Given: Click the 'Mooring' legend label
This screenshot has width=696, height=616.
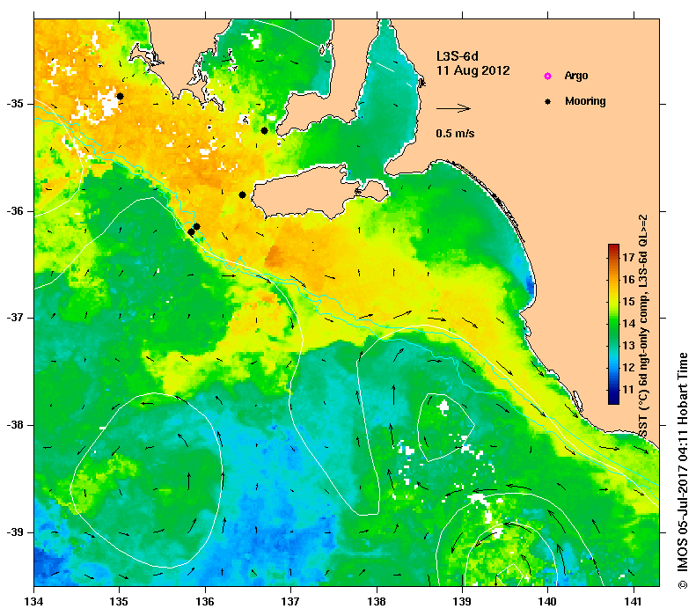Looking at the screenshot, I should point(585,101).
